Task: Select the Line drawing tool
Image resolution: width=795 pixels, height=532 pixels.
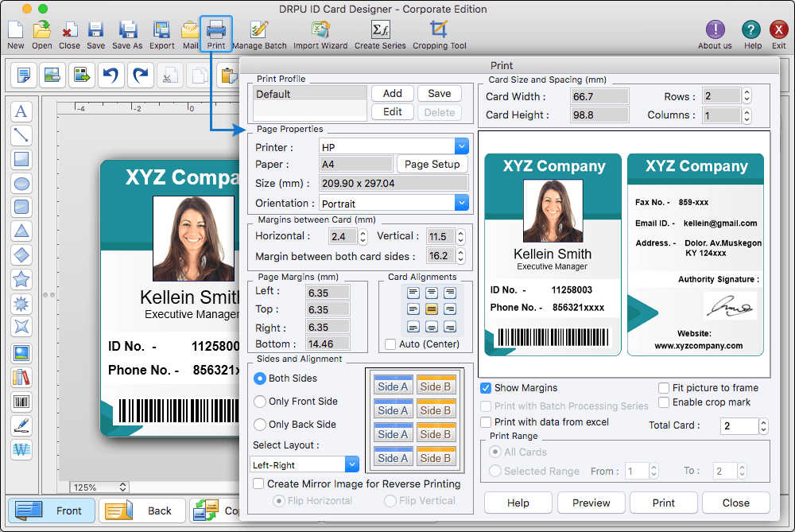Action: tap(21, 135)
